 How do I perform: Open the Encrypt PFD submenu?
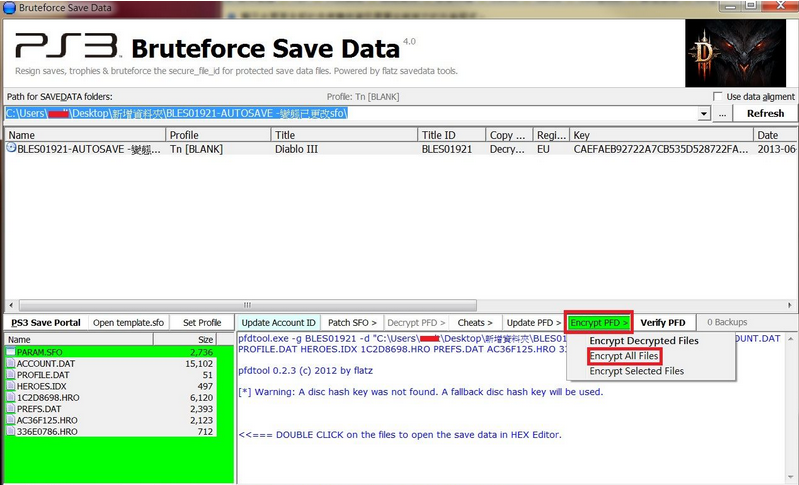point(599,322)
